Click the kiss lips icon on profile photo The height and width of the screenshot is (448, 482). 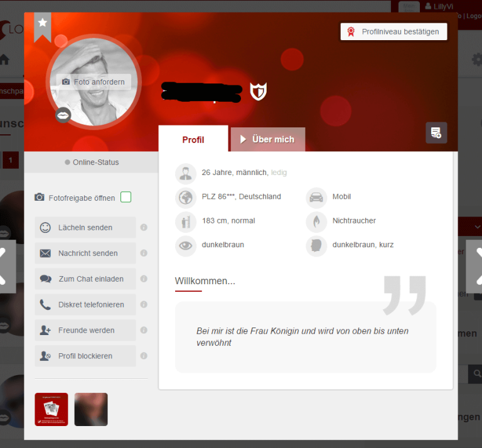[63, 115]
